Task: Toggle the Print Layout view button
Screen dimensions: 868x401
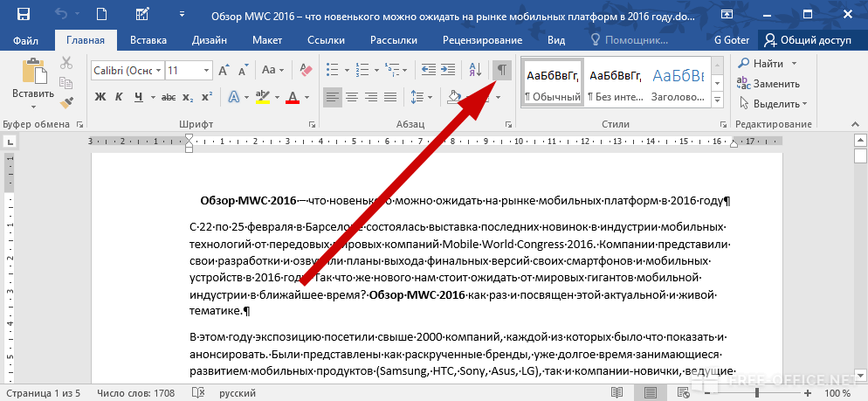Action: click(x=652, y=393)
